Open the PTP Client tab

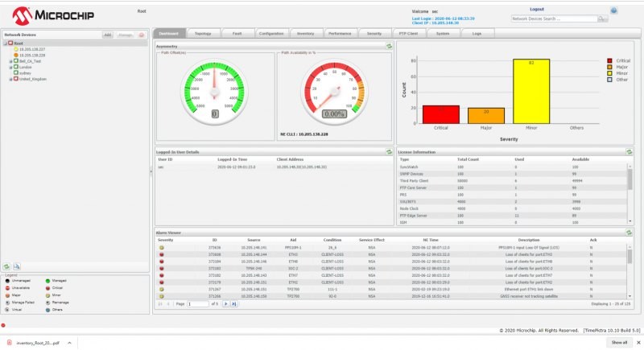(x=407, y=34)
